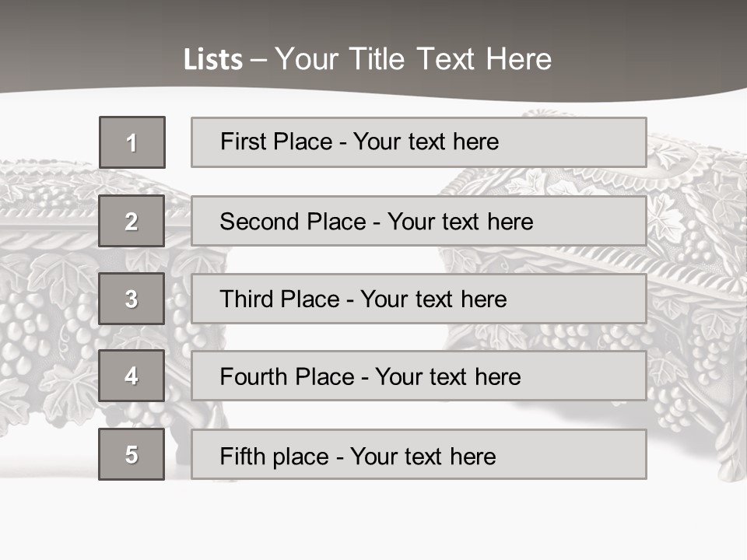747x560 pixels.
Task: Select "Your text here" after Third Place
Action: (x=433, y=299)
